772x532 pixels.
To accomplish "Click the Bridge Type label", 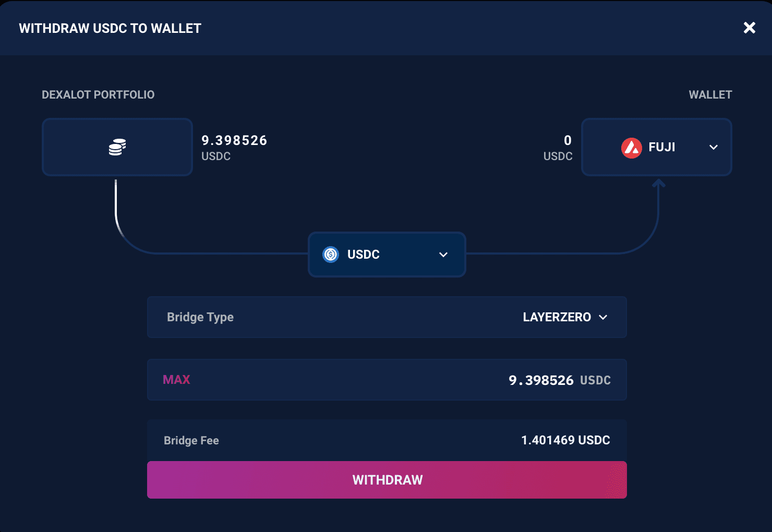I will [x=200, y=317].
